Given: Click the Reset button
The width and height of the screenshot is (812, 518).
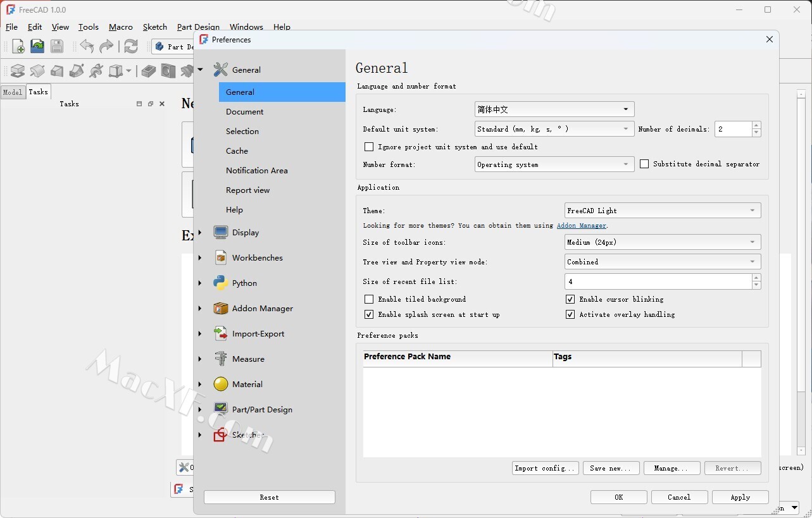Looking at the screenshot, I should [x=270, y=497].
